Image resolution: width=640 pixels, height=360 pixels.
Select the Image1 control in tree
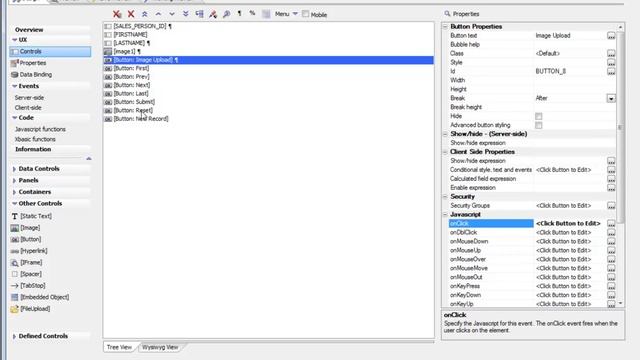pyautogui.click(x=124, y=51)
